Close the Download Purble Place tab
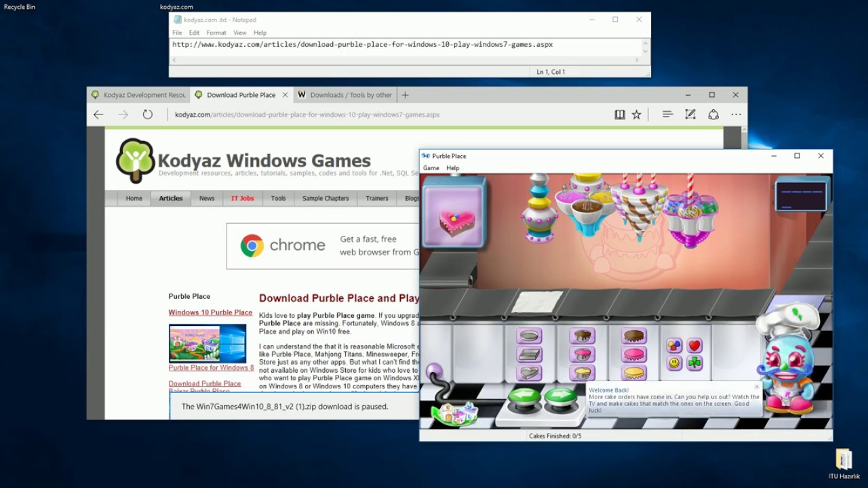Viewport: 868px width, 488px height. (285, 95)
